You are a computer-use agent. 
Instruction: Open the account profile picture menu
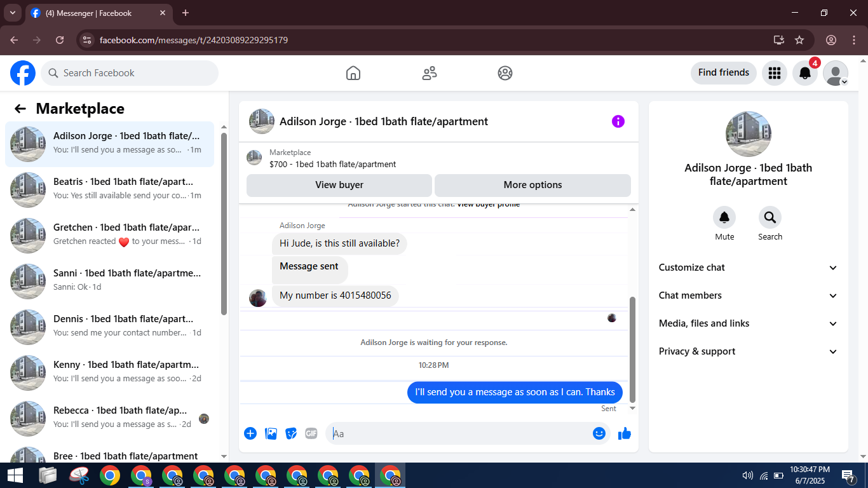(836, 73)
